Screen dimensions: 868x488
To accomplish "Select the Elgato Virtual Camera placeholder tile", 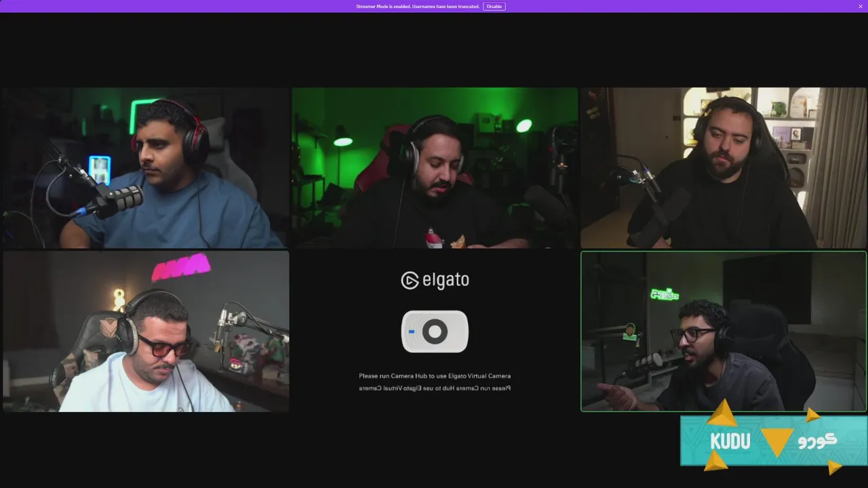I will pos(435,331).
